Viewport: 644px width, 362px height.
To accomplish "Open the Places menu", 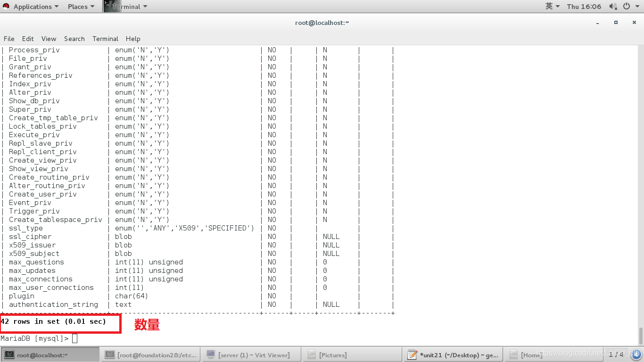I will [x=81, y=7].
